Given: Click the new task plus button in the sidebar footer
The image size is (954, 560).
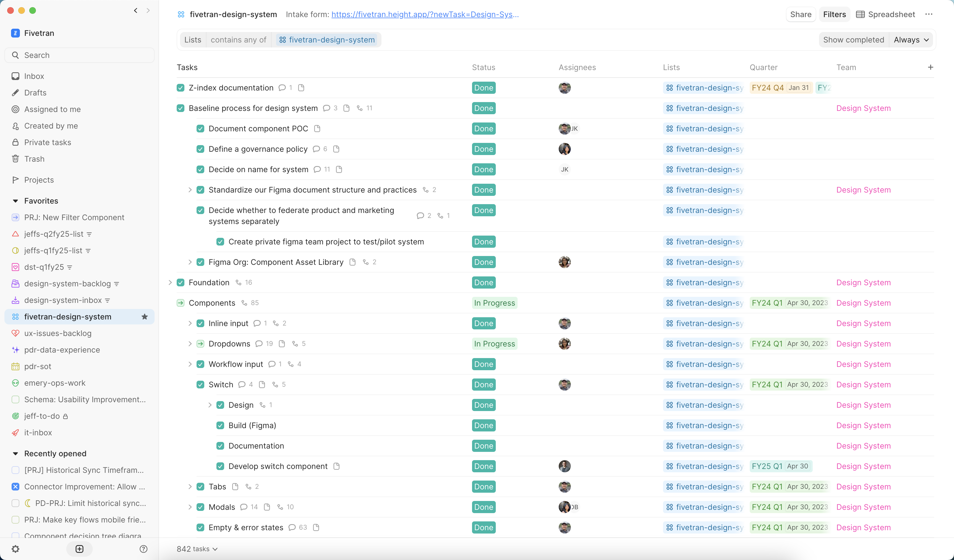Looking at the screenshot, I should [79, 549].
